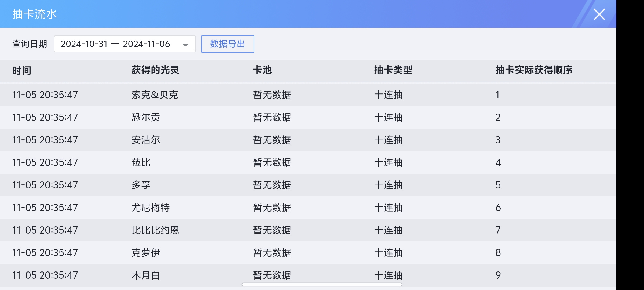Click 暂无数据 in the 尤尼梅特 row
Image resolution: width=644 pixels, height=290 pixels.
point(272,208)
